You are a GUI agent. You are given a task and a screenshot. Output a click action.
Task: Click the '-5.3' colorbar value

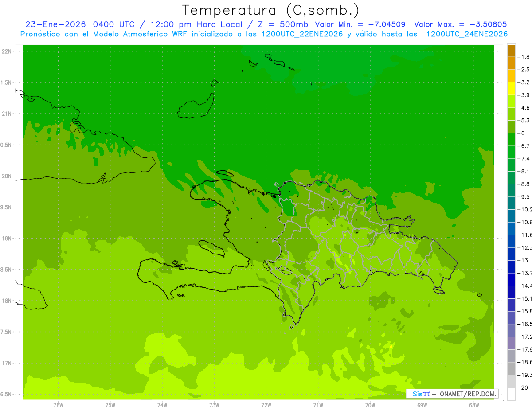point(524,121)
